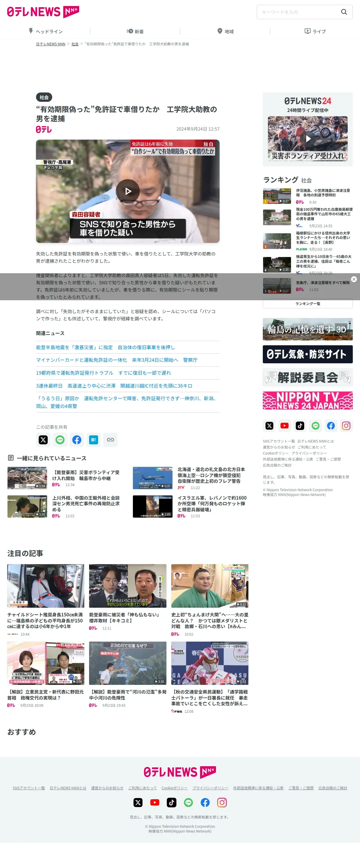Open イスラエル軍、レバノン空爆 video thumbnail
Screen dimensions: 360x868
pos(153,507)
